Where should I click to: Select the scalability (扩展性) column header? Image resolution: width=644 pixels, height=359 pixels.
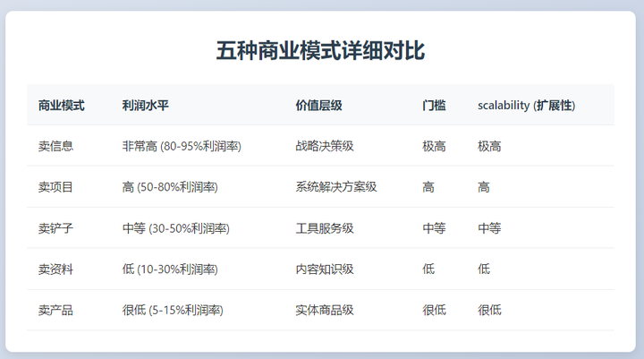(527, 106)
